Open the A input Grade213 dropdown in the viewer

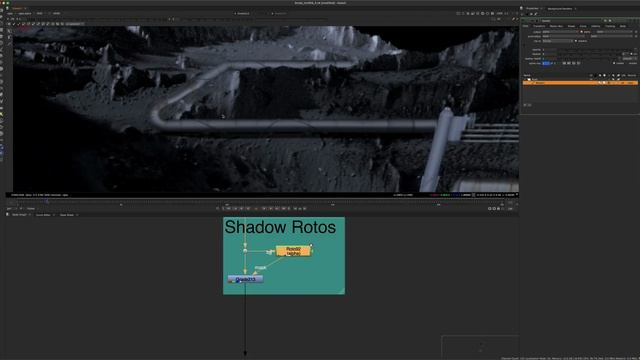point(243,13)
